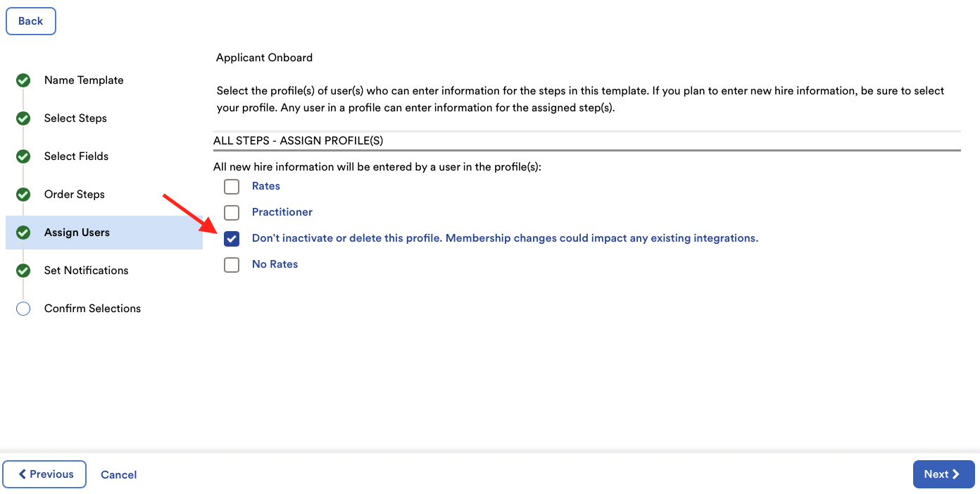Click the empty circle beside Confirm Selections

click(x=23, y=309)
